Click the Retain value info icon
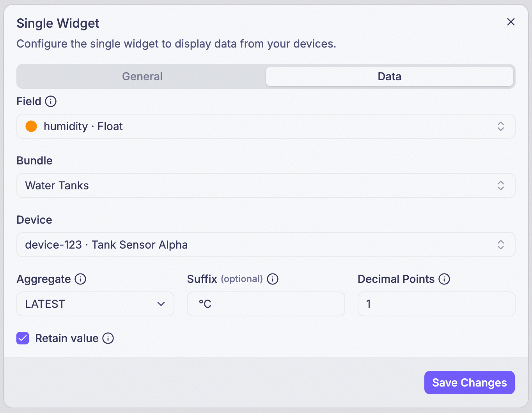This screenshot has width=532, height=413. [x=108, y=338]
